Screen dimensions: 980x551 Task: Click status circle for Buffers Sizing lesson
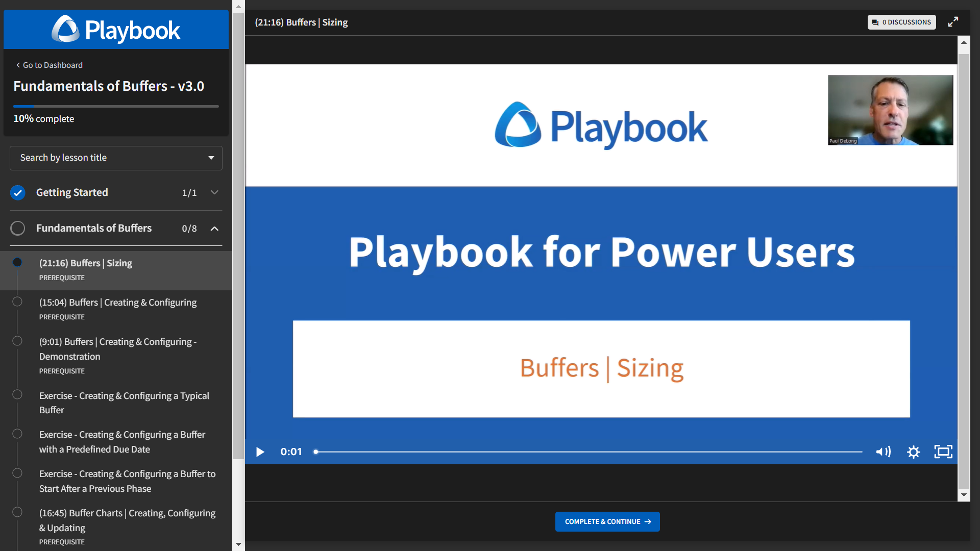point(17,262)
